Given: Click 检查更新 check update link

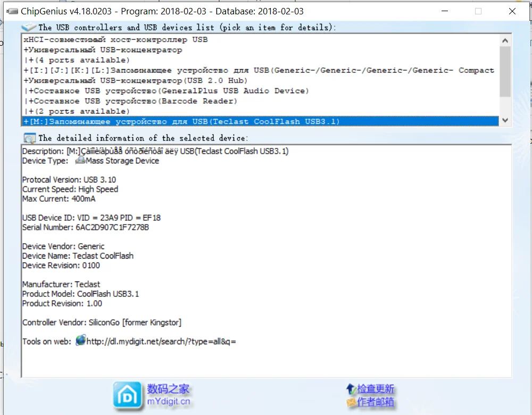Looking at the screenshot, I should [x=376, y=389].
